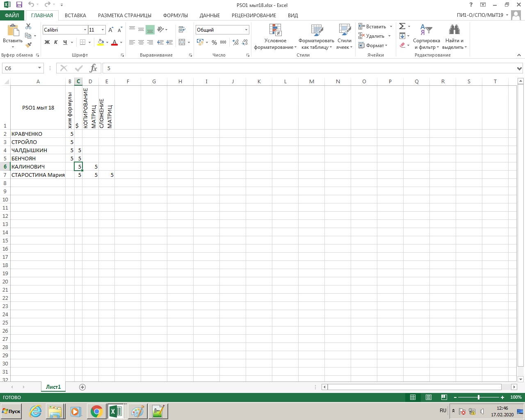Select cell A2 containing КРАВЧЕНКО
This screenshot has height=420, width=525.
click(x=38, y=134)
